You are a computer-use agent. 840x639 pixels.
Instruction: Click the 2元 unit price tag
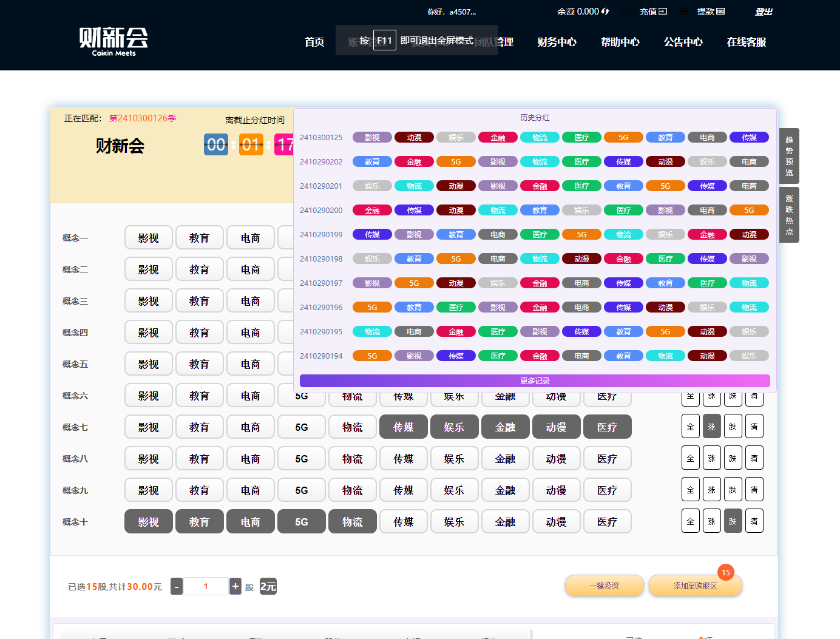click(268, 586)
